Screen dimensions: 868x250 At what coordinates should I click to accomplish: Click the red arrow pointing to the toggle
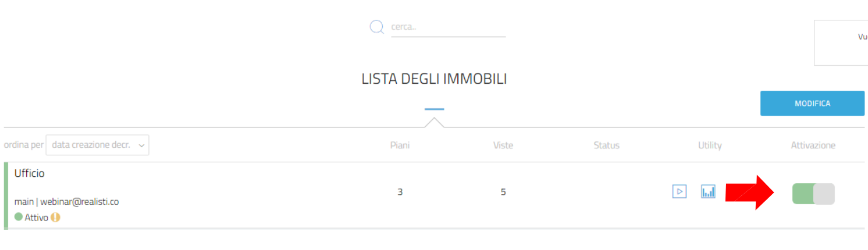point(751,192)
